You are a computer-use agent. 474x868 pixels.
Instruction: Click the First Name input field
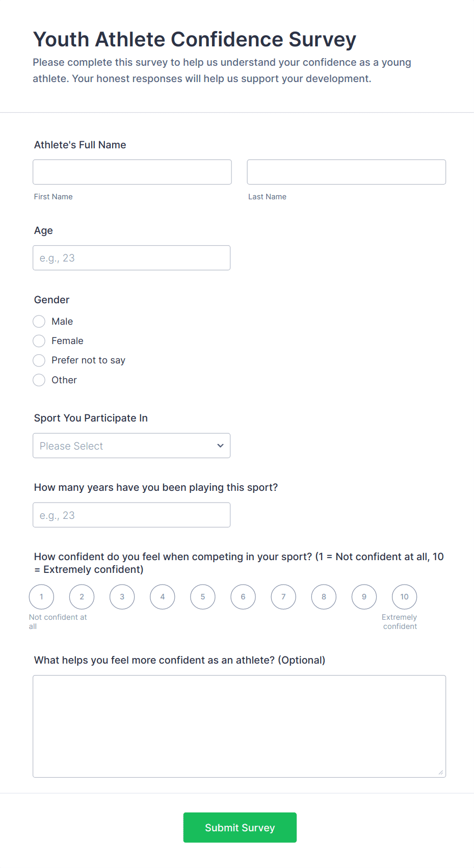point(132,172)
